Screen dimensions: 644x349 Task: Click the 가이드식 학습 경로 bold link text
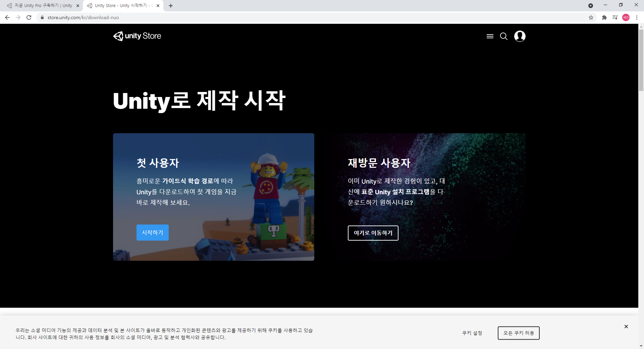[x=188, y=181]
